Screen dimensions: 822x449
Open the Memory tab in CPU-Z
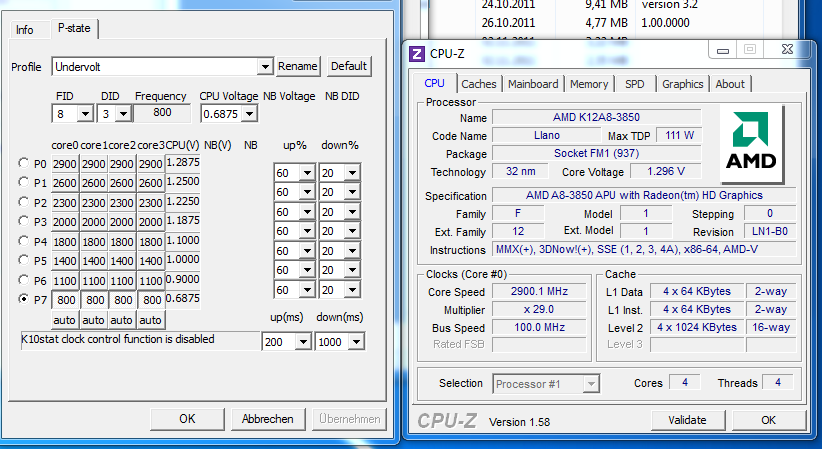click(589, 84)
